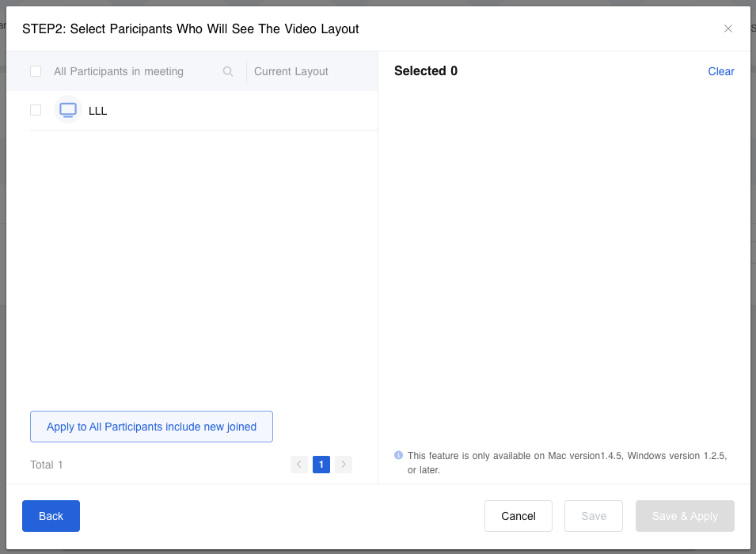Click the Selected 0 heading
Image resolution: width=756 pixels, height=554 pixels.
[426, 71]
